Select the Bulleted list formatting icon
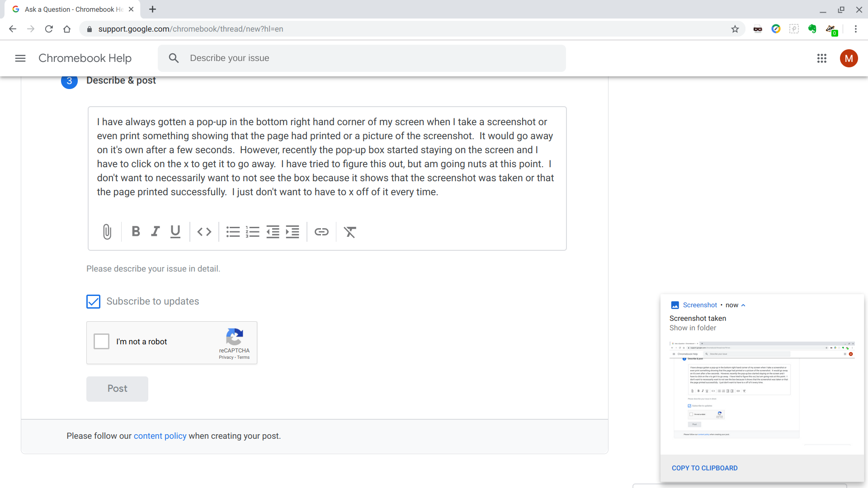Image resolution: width=868 pixels, height=488 pixels. tap(231, 232)
